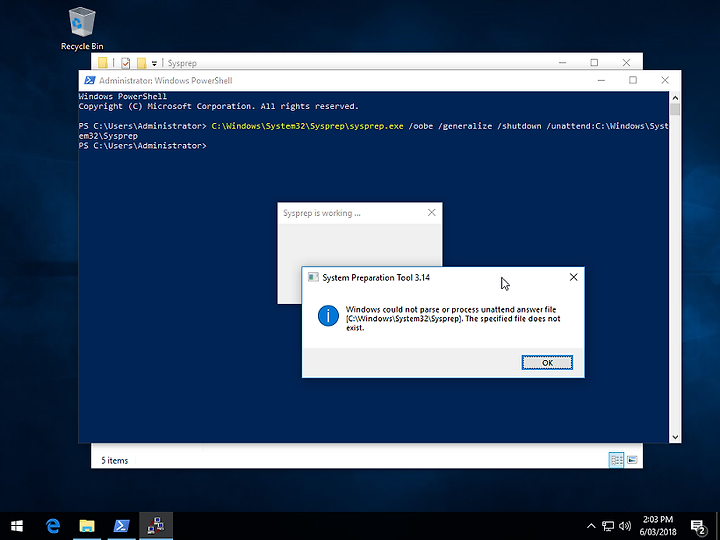Screen dimensions: 720x540
Task: Click New folder icon in Sysprep Explorer toolbar
Action: click(x=141, y=63)
